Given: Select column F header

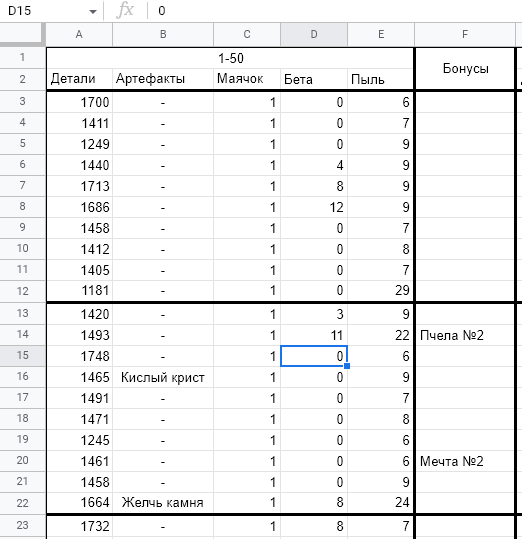Looking at the screenshot, I should 465,34.
